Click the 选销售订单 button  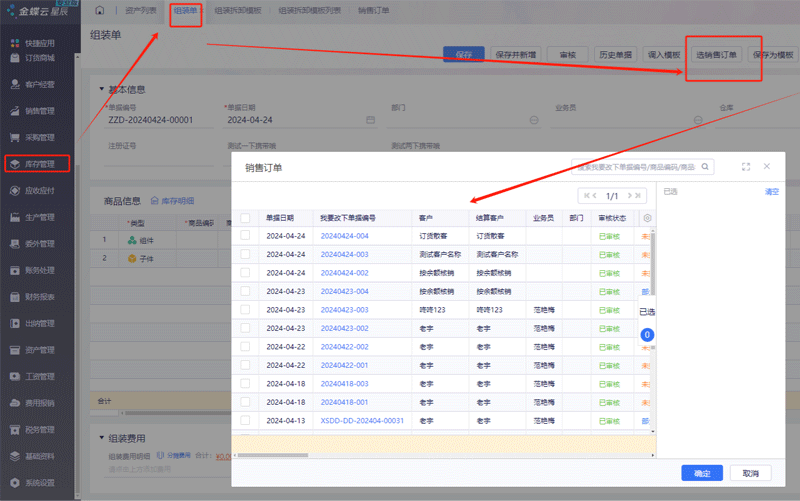(716, 55)
